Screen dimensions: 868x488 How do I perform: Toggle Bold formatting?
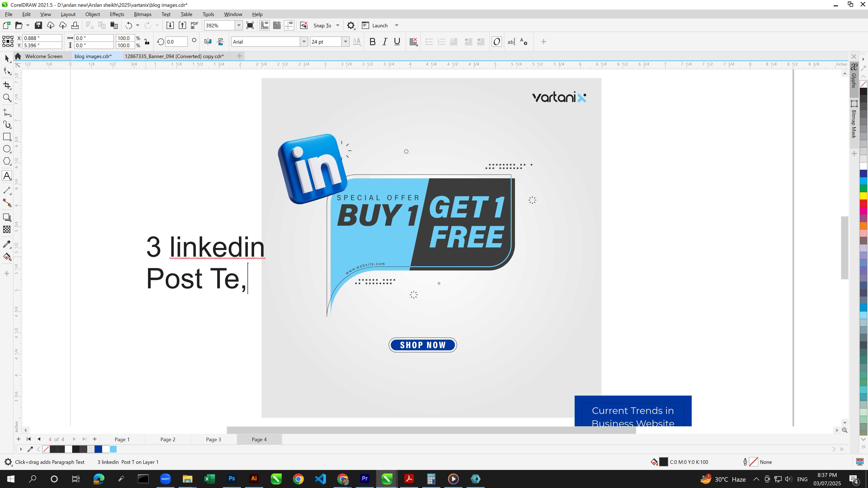tap(372, 42)
